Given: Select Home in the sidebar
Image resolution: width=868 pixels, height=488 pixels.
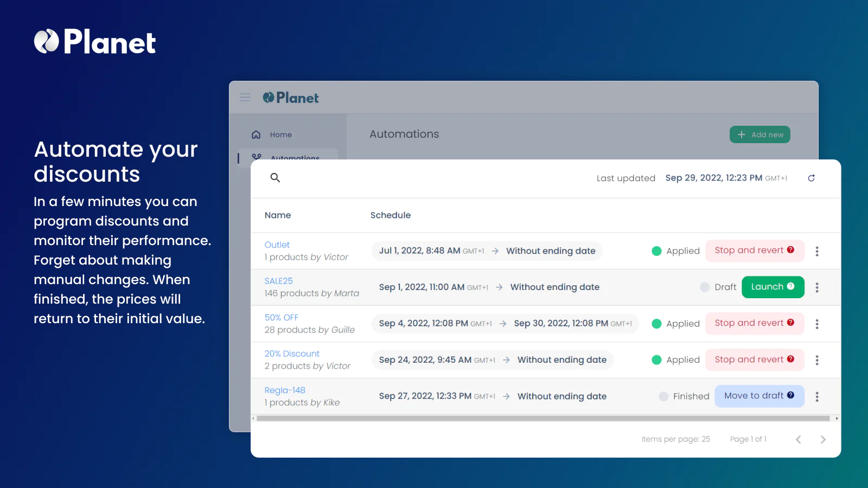Looking at the screenshot, I should coord(280,134).
